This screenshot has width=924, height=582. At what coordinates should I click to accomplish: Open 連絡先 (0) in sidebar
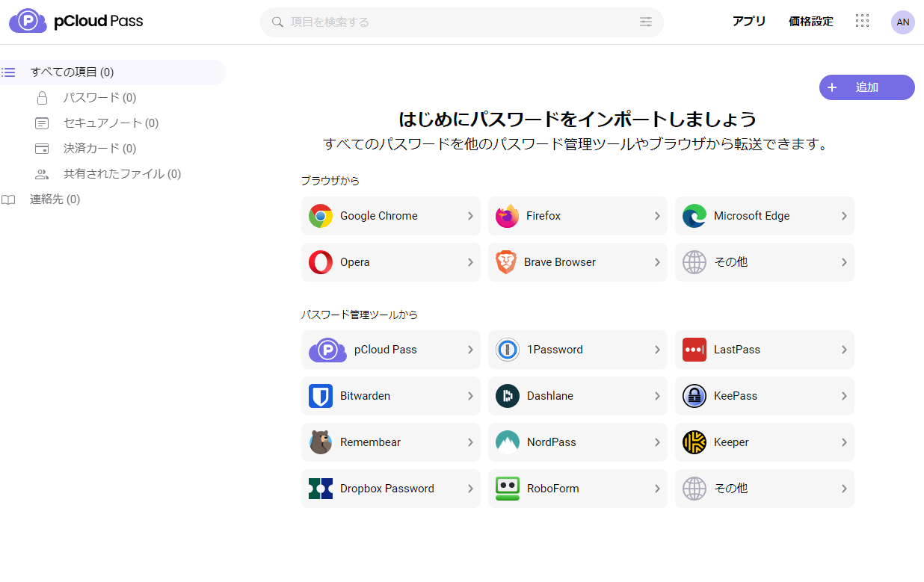click(55, 199)
